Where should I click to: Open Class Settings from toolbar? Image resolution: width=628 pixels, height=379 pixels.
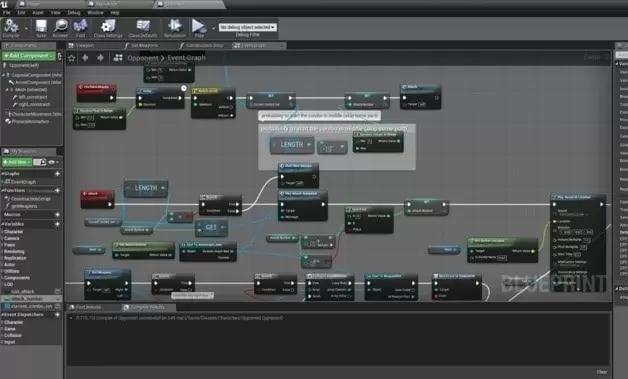(x=108, y=28)
